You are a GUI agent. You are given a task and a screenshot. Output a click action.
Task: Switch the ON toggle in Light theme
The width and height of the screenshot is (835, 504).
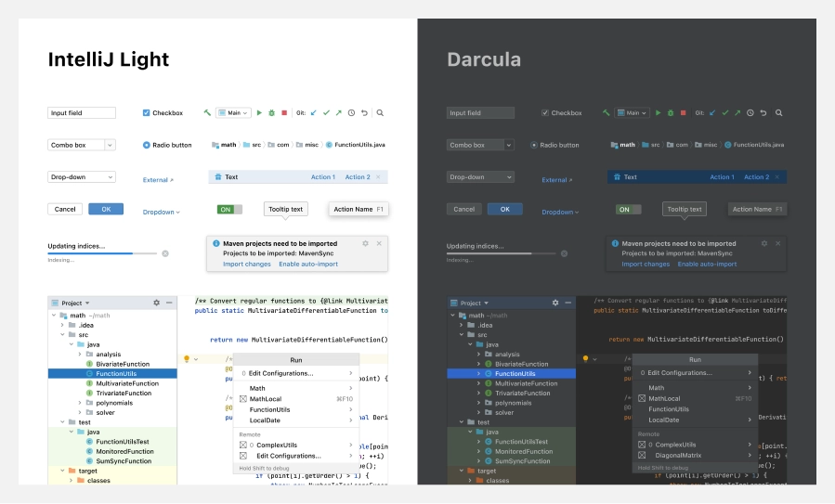229,209
